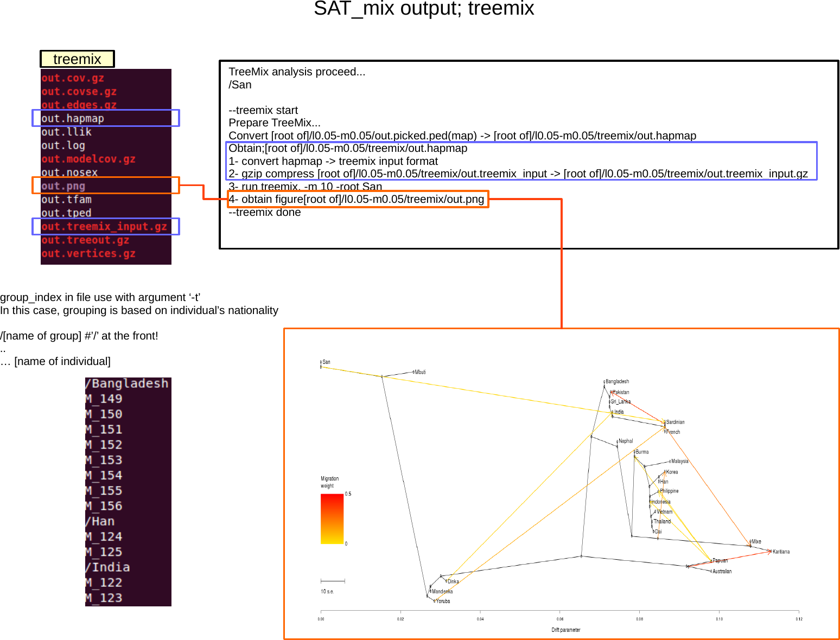Click the out.vertices.gz file name
Viewport: 840px width, 640px height.
88,254
